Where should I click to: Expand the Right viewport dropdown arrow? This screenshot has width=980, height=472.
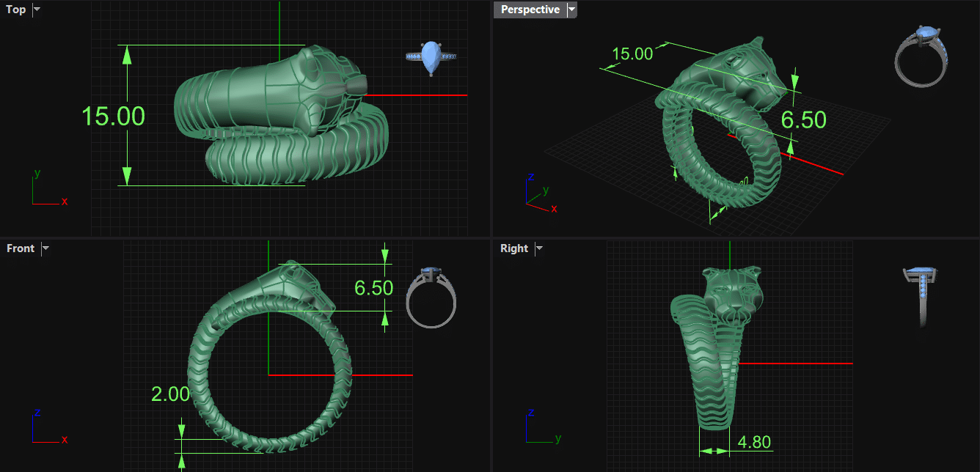pyautogui.click(x=539, y=248)
